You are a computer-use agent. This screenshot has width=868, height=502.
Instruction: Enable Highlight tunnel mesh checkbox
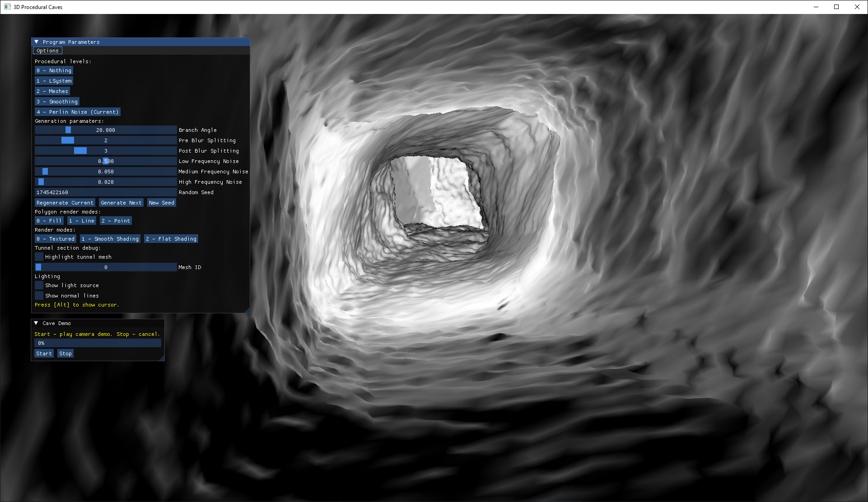click(x=39, y=257)
